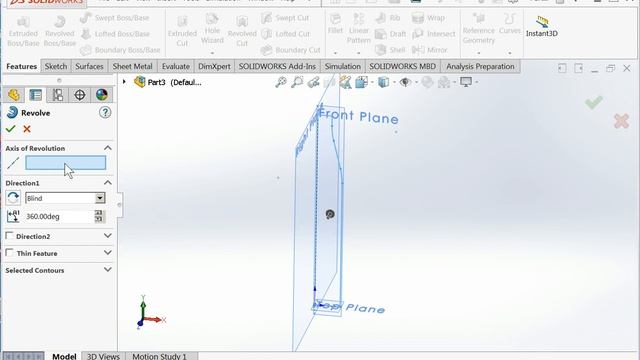The height and width of the screenshot is (360, 640).
Task: Click the Linear Pattern tool
Action: pyautogui.click(x=358, y=29)
